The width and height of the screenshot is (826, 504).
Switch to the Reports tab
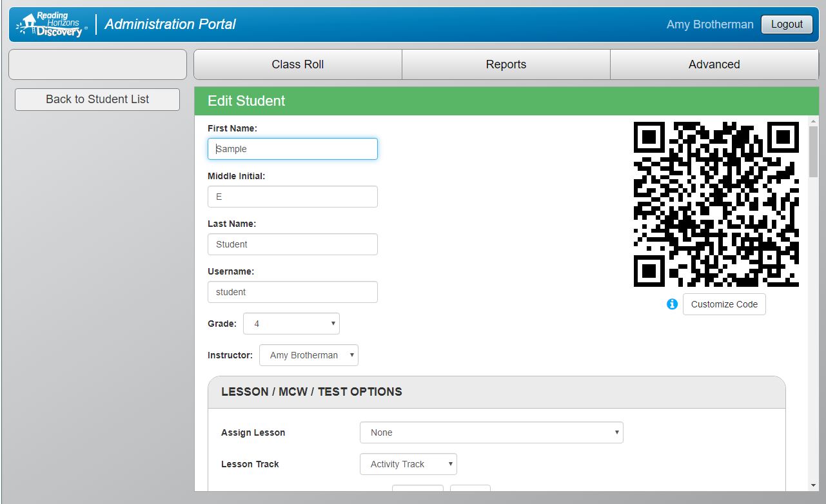[506, 64]
